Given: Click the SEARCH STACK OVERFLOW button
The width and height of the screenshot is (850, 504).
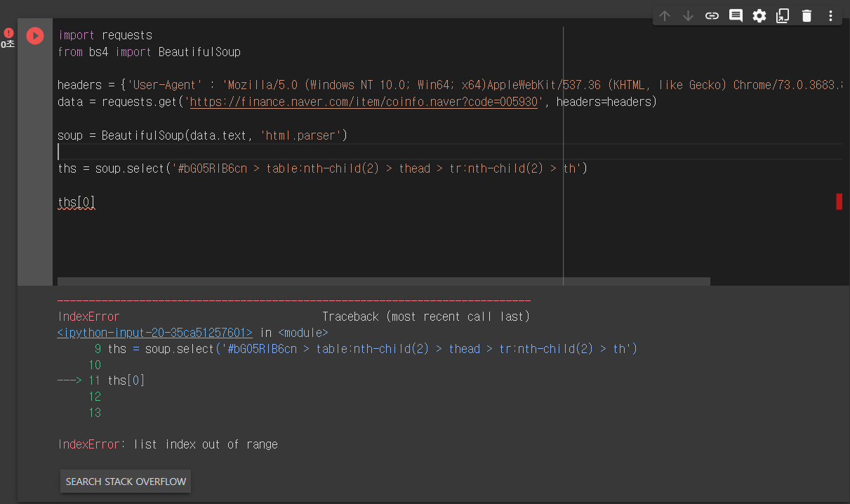Looking at the screenshot, I should [x=126, y=482].
